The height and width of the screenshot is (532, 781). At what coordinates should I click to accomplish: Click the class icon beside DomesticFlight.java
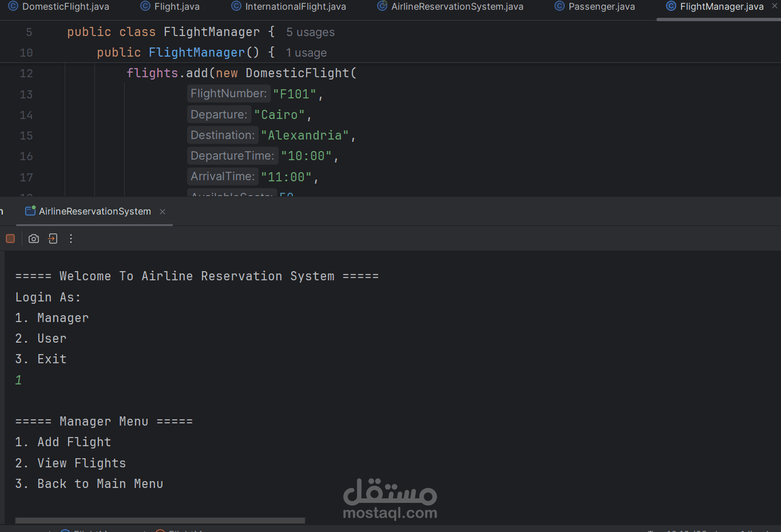click(11, 6)
